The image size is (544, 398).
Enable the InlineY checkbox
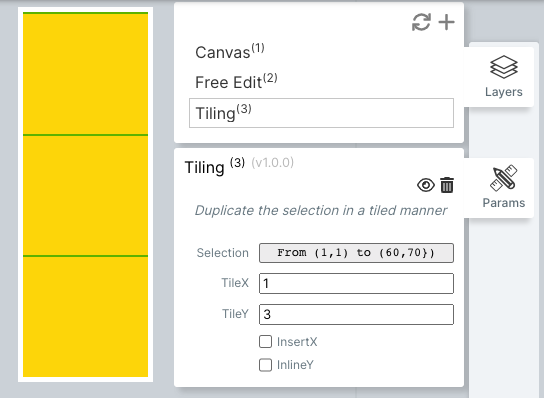(265, 365)
